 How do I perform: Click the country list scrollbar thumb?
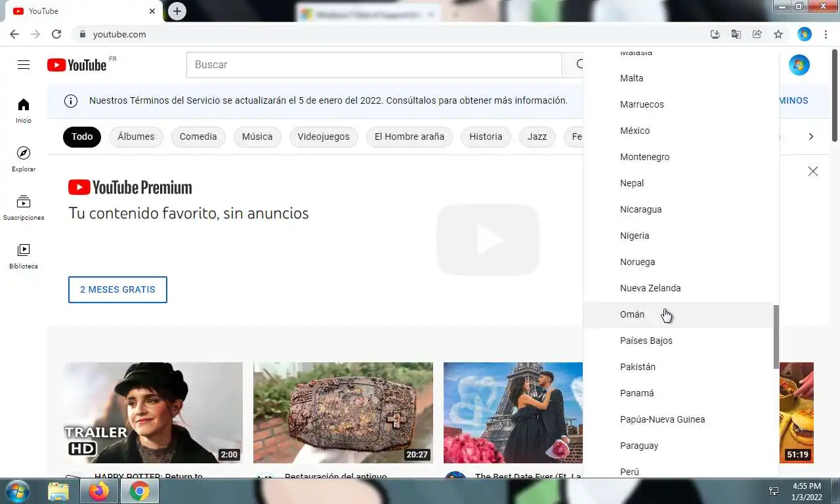pyautogui.click(x=776, y=337)
